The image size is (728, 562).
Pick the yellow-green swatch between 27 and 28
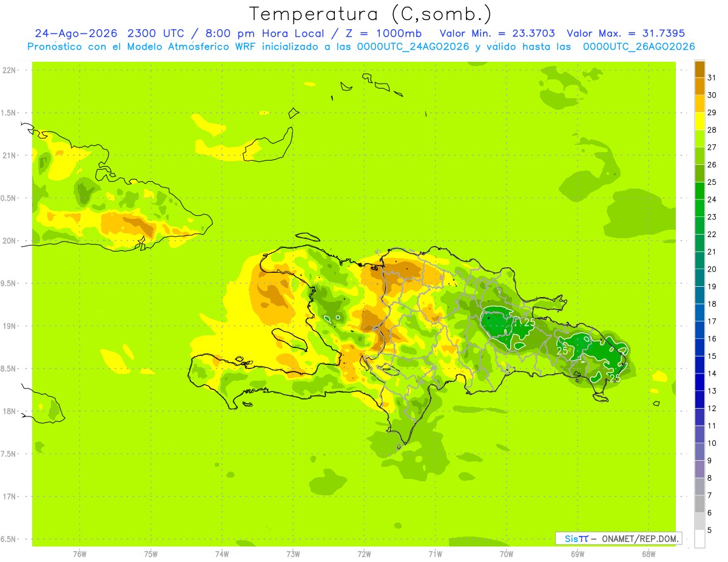tap(699, 138)
